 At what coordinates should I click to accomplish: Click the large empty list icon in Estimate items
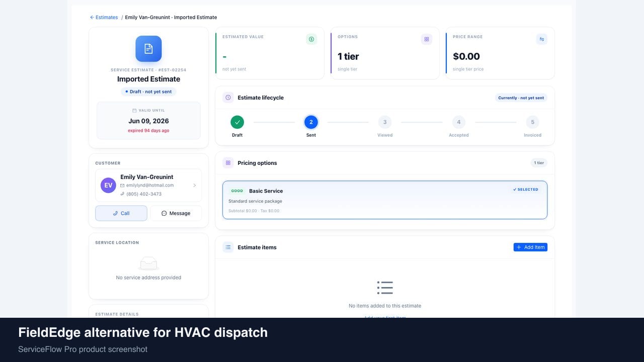385,288
